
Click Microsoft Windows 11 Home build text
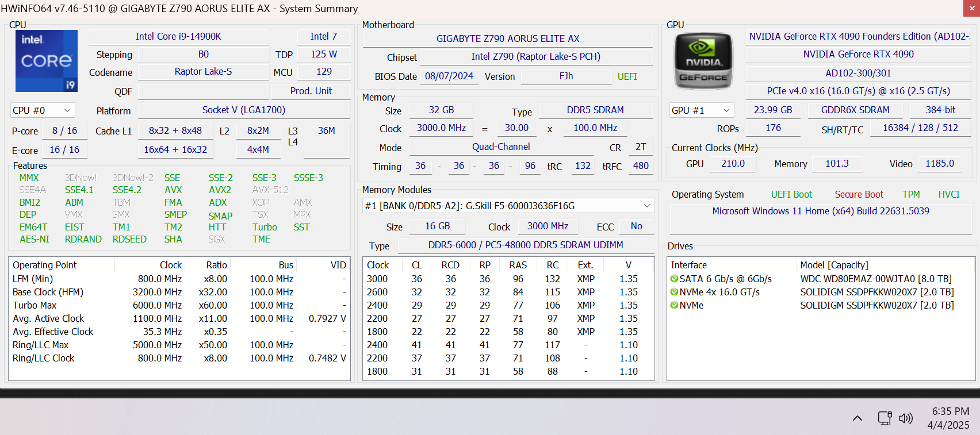coord(821,211)
